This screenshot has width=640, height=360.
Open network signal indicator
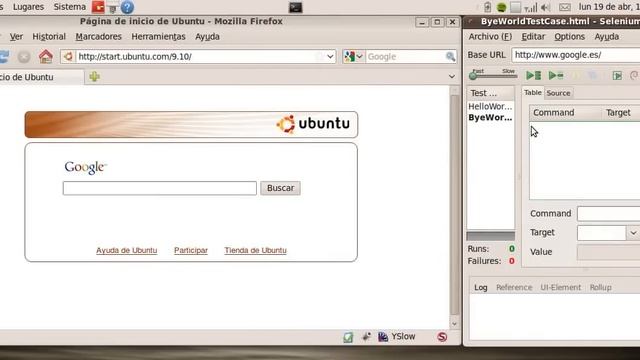pyautogui.click(x=531, y=7)
